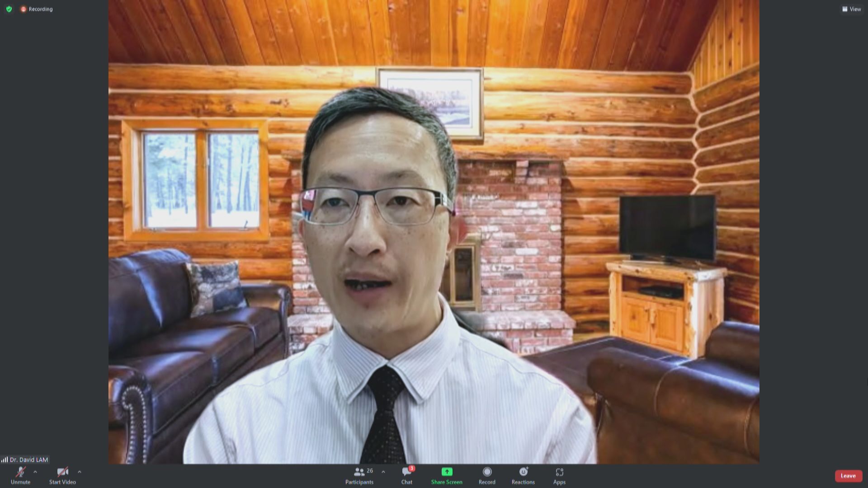The width and height of the screenshot is (868, 488).
Task: Toggle the Record button
Action: 487,475
